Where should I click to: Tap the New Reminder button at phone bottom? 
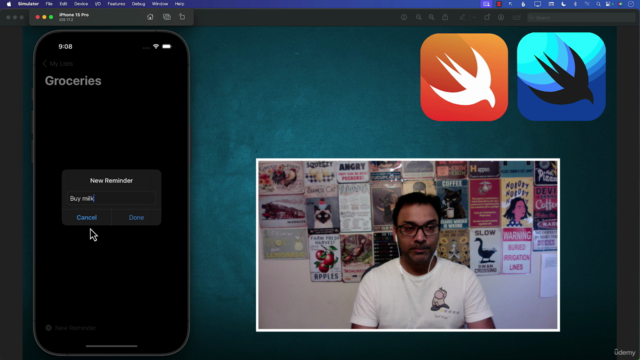[x=71, y=328]
